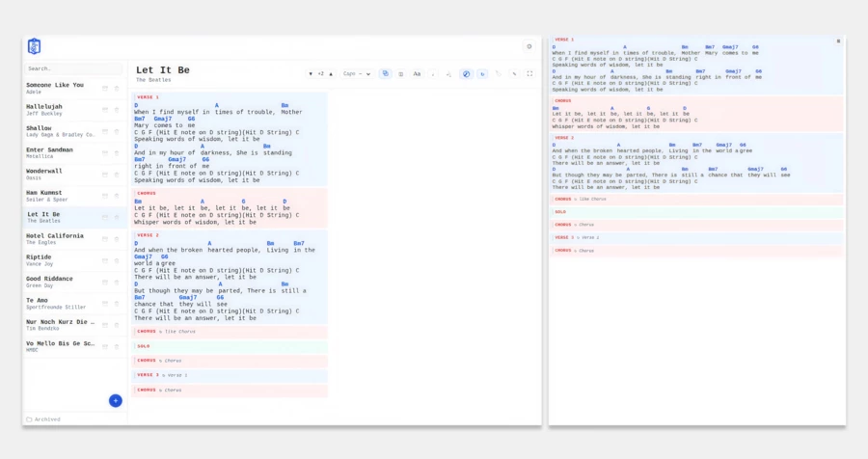Toggle the column layout button
Viewport: 868px width, 459px height.
401,73
